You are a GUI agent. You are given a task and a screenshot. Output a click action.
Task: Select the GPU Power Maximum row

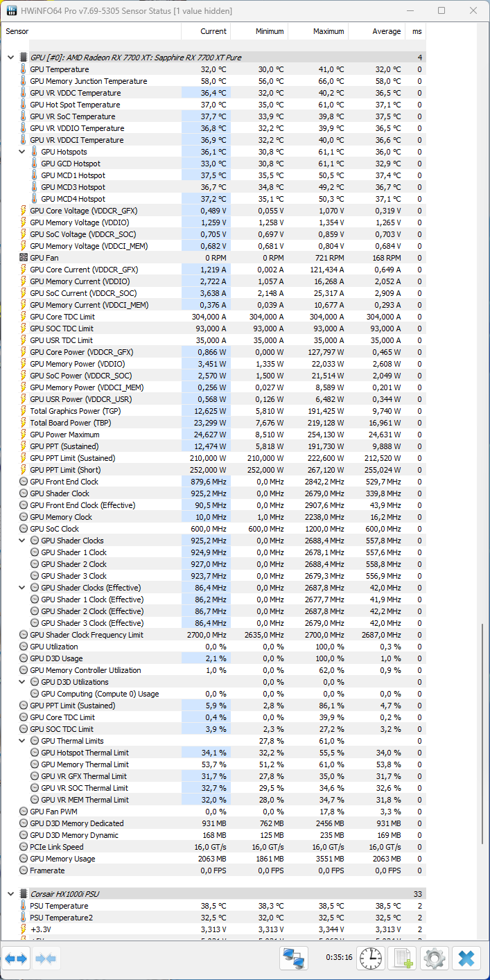click(x=214, y=435)
